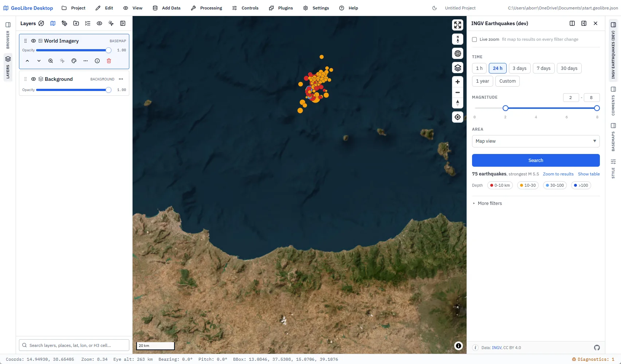Select the 7 days time range
The width and height of the screenshot is (621, 364).
tap(543, 68)
